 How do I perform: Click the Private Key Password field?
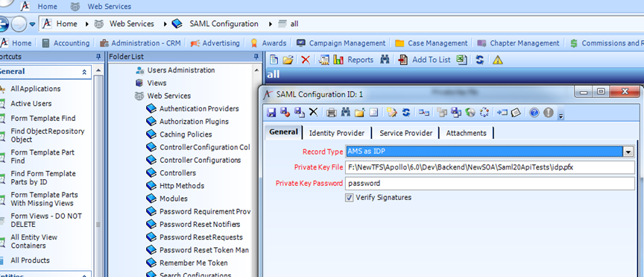tap(490, 184)
